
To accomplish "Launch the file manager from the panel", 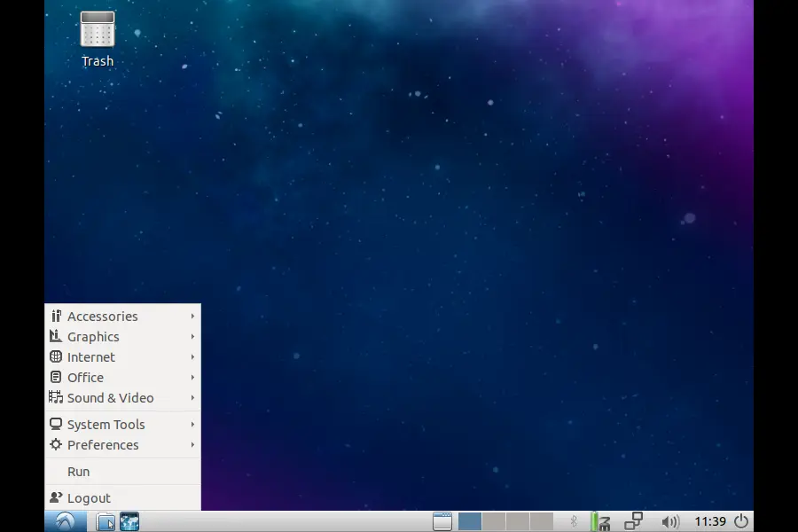I will (x=106, y=522).
